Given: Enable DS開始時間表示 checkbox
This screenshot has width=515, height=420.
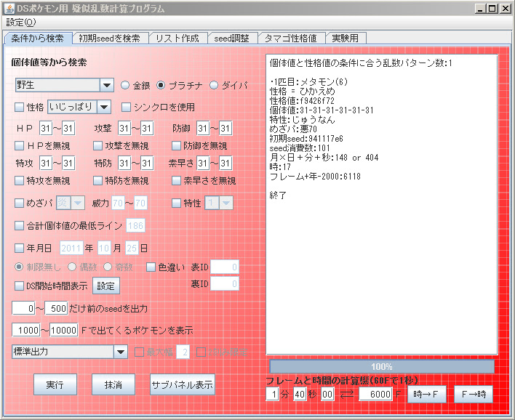Looking at the screenshot, I should click(x=20, y=286).
